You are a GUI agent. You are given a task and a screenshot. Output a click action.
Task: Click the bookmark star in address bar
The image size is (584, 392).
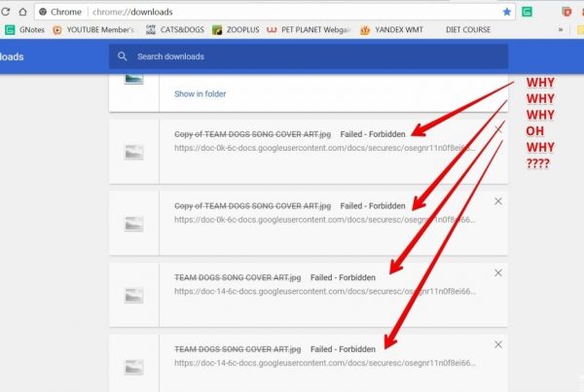pyautogui.click(x=506, y=12)
